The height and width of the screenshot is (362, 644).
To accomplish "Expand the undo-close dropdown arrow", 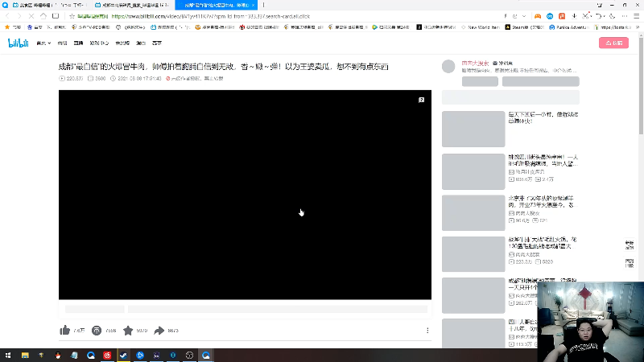I will (605, 16).
